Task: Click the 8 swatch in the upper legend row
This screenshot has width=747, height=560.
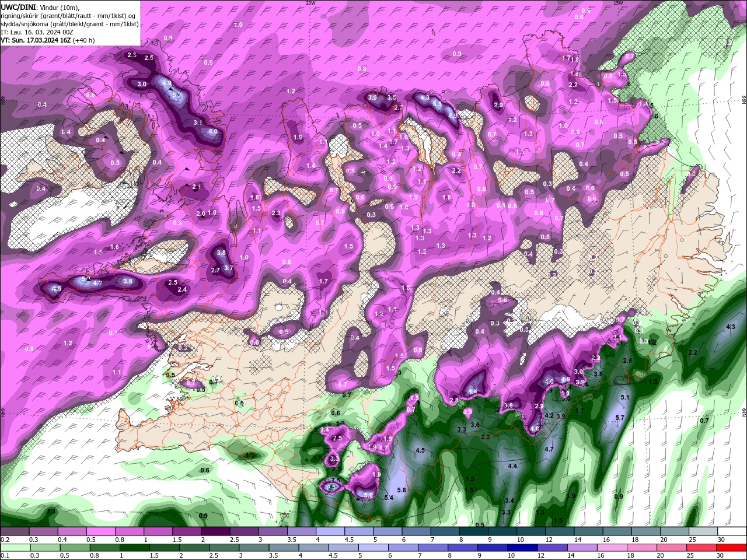Action: coord(474,531)
